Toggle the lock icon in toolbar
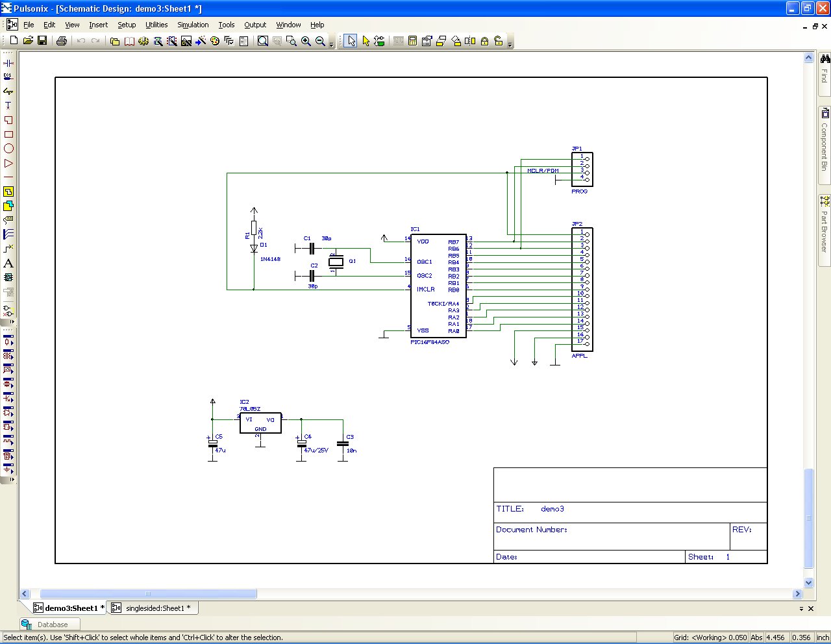 tap(484, 41)
